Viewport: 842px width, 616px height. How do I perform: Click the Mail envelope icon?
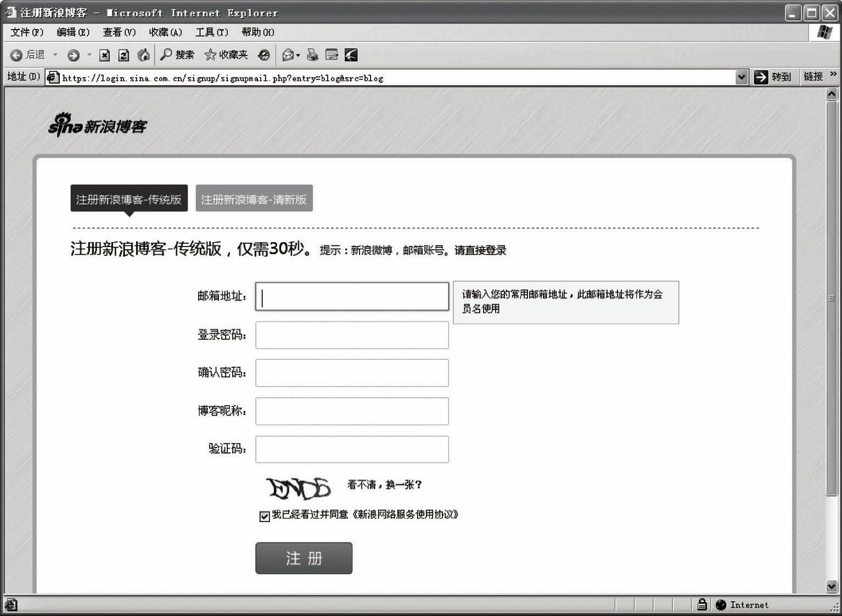[x=288, y=55]
